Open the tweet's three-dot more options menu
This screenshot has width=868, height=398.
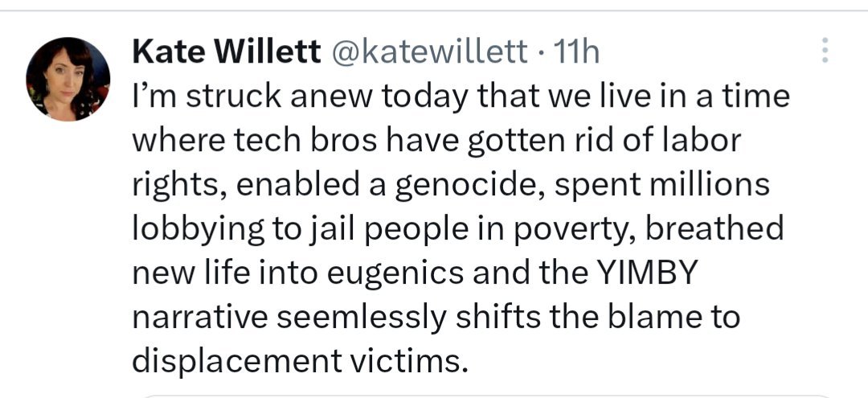click(x=823, y=51)
